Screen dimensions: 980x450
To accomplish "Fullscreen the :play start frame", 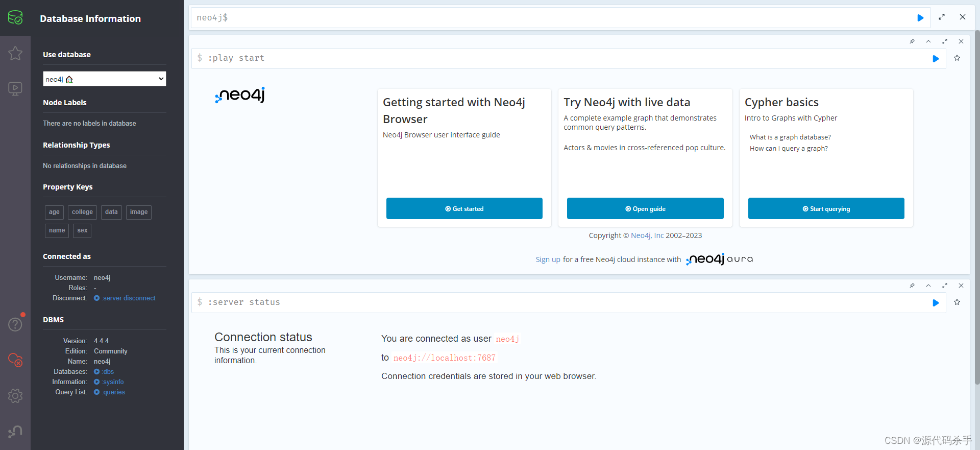I will (x=945, y=41).
